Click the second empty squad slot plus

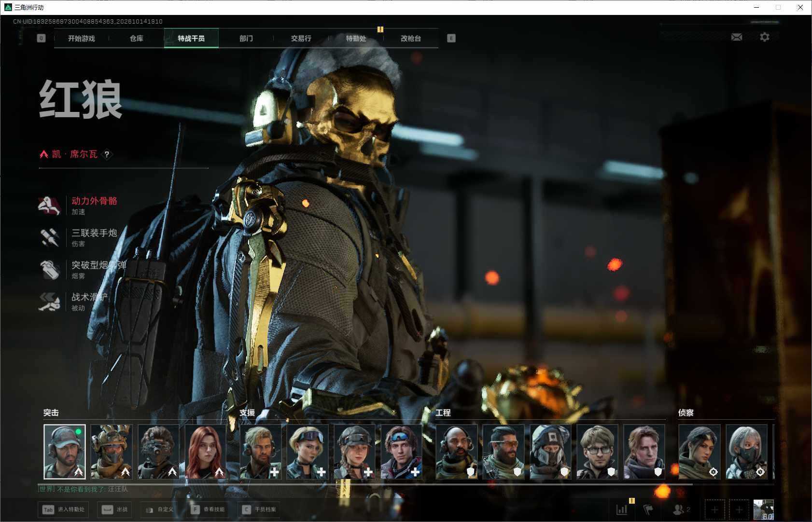coord(739,509)
